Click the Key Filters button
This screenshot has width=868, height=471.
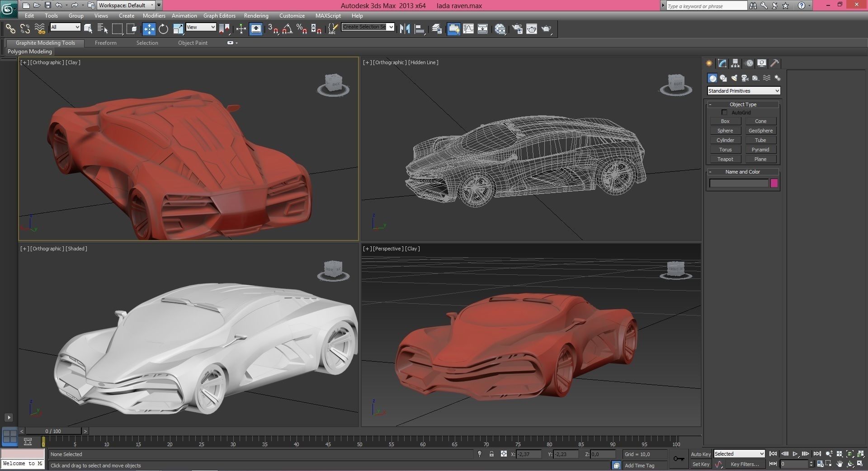744,464
